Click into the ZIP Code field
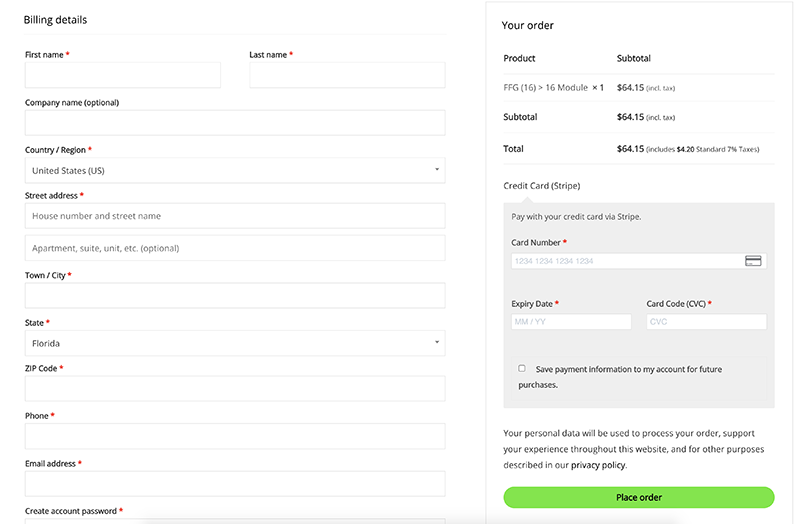This screenshot has width=800, height=524. (x=235, y=389)
